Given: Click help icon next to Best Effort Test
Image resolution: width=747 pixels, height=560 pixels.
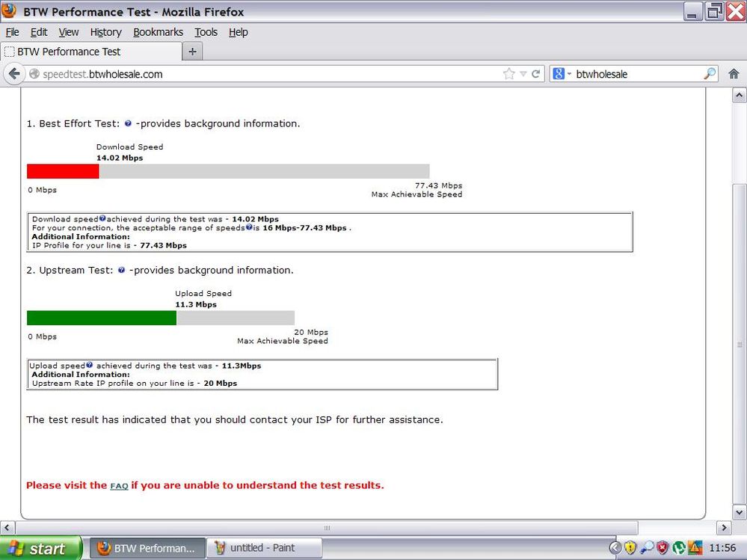Looking at the screenshot, I should coord(128,123).
